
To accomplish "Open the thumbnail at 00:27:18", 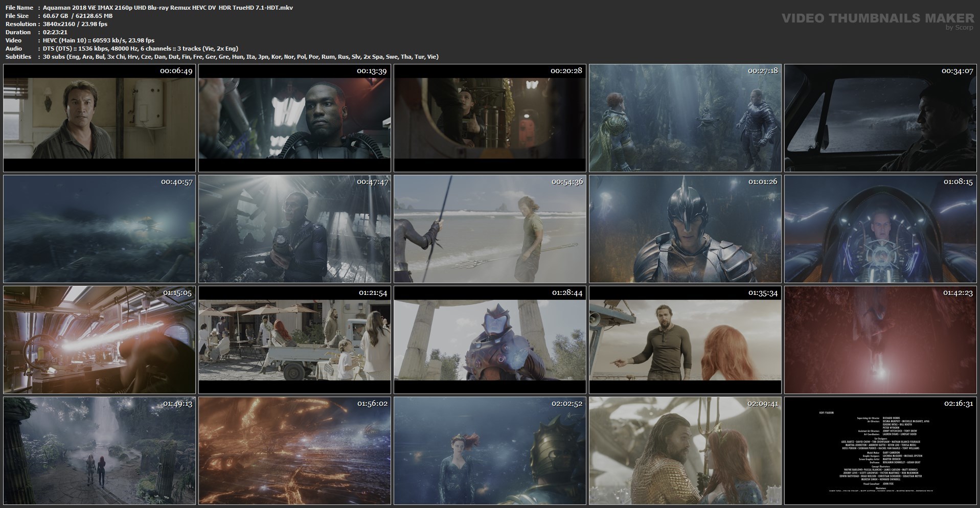I will click(x=685, y=118).
